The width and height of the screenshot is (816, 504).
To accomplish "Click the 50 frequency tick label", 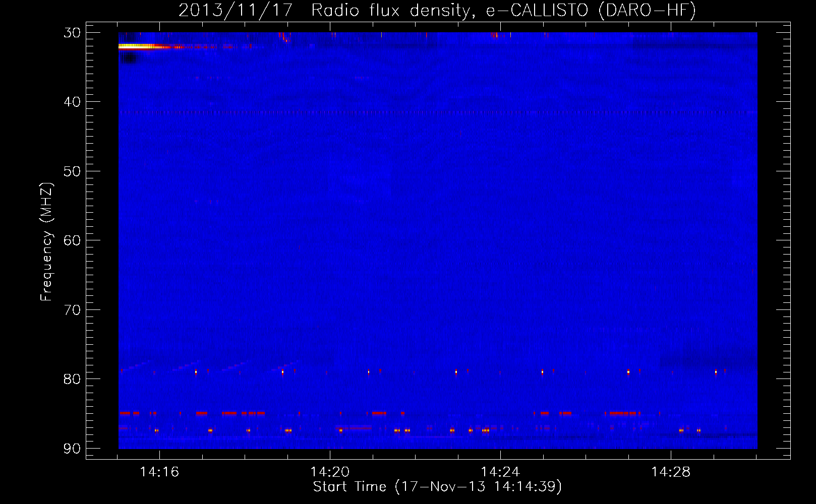I will tap(72, 171).
